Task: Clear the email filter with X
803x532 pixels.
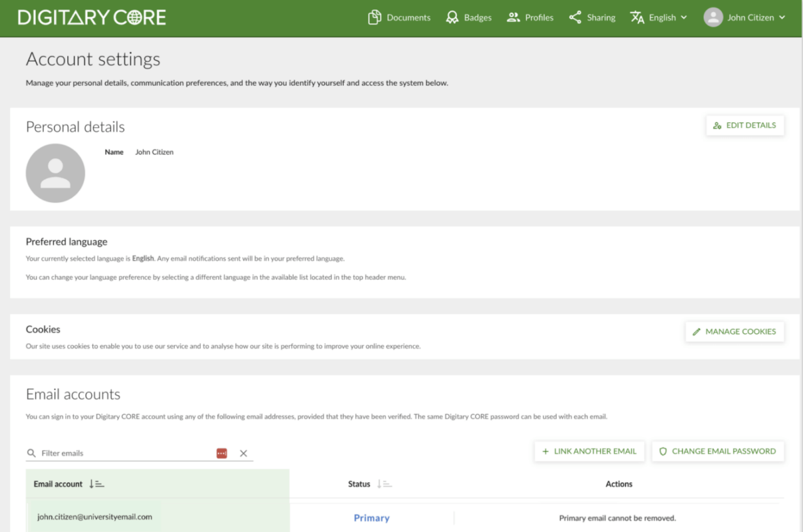Action: tap(243, 453)
